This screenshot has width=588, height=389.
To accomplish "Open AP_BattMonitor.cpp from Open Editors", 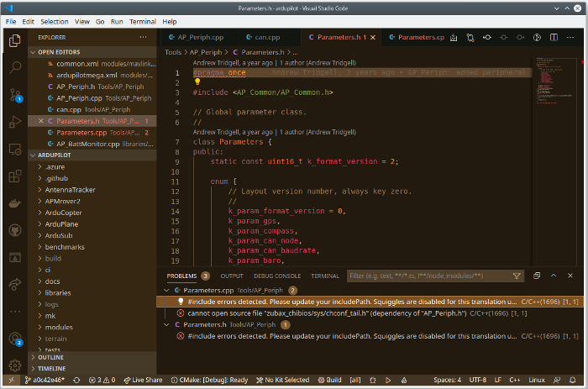I will point(93,144).
